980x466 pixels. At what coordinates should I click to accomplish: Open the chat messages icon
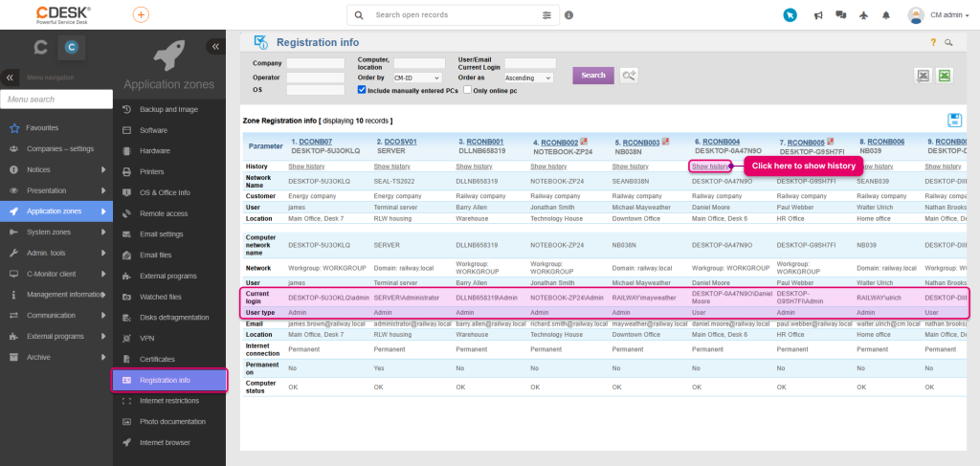pos(840,15)
